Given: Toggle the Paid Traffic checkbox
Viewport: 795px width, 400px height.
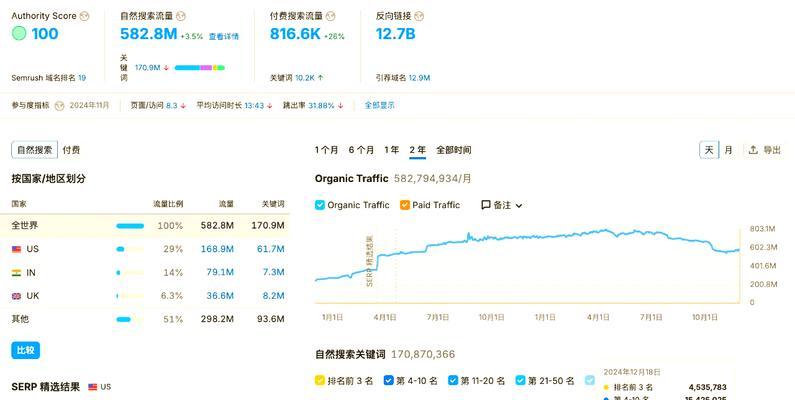Looking at the screenshot, I should pyautogui.click(x=405, y=205).
